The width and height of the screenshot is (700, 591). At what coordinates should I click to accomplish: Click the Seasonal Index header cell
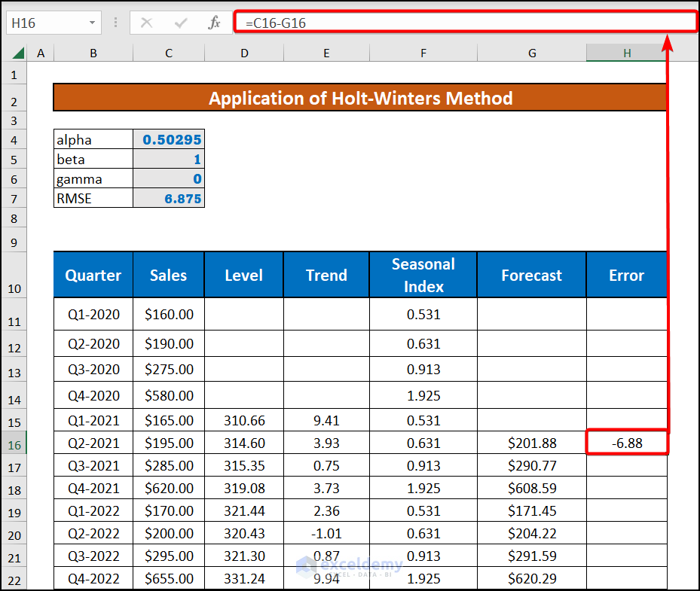(x=423, y=275)
